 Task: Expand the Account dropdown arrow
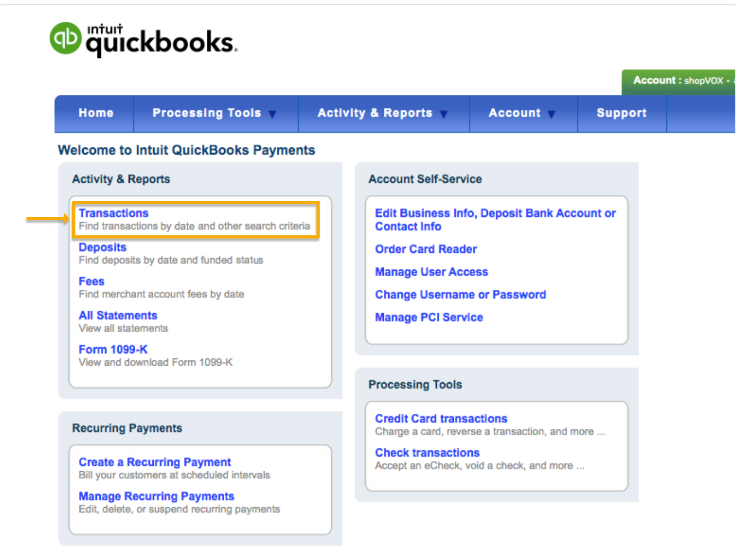(x=551, y=114)
